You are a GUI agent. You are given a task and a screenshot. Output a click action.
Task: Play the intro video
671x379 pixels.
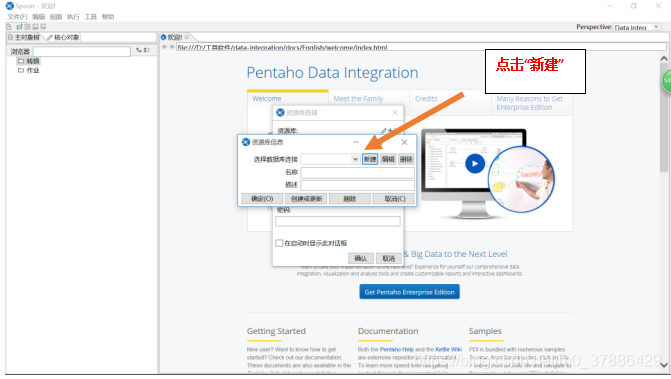click(x=475, y=163)
